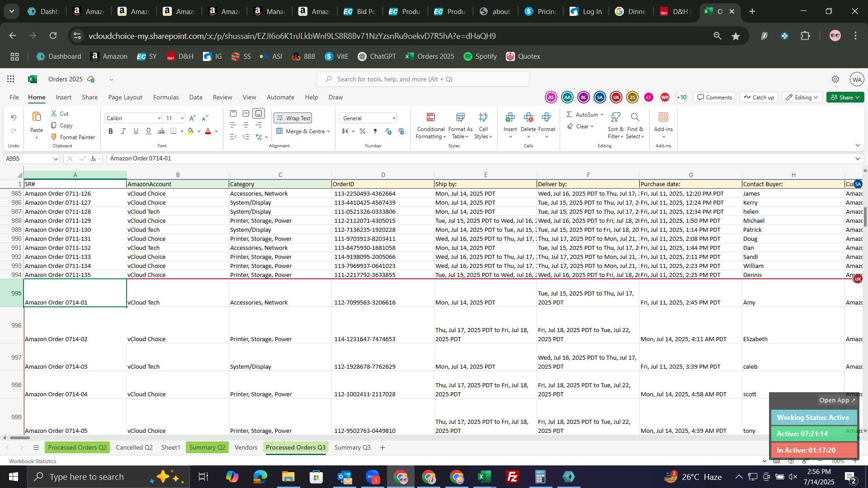
Task: Click Workbook Statistics in status bar
Action: (33, 461)
